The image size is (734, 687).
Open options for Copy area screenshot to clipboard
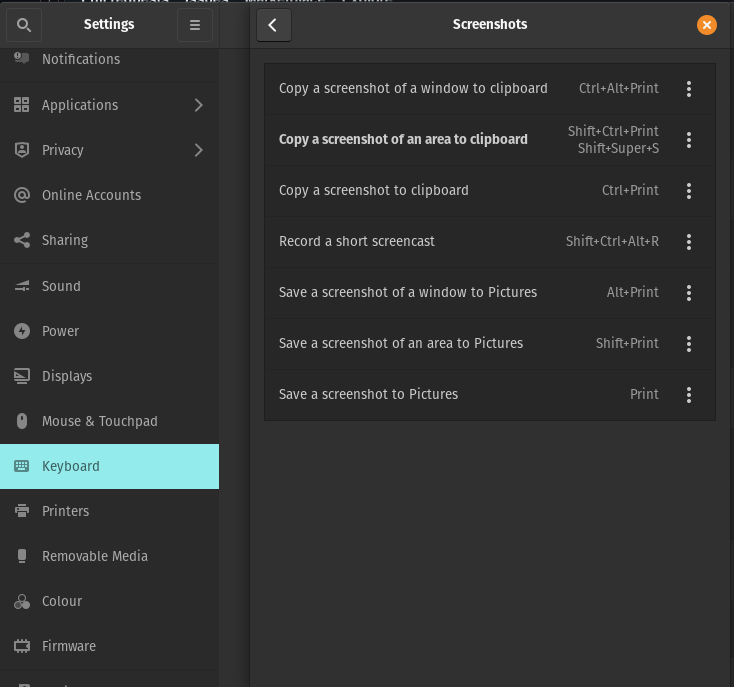tap(689, 139)
